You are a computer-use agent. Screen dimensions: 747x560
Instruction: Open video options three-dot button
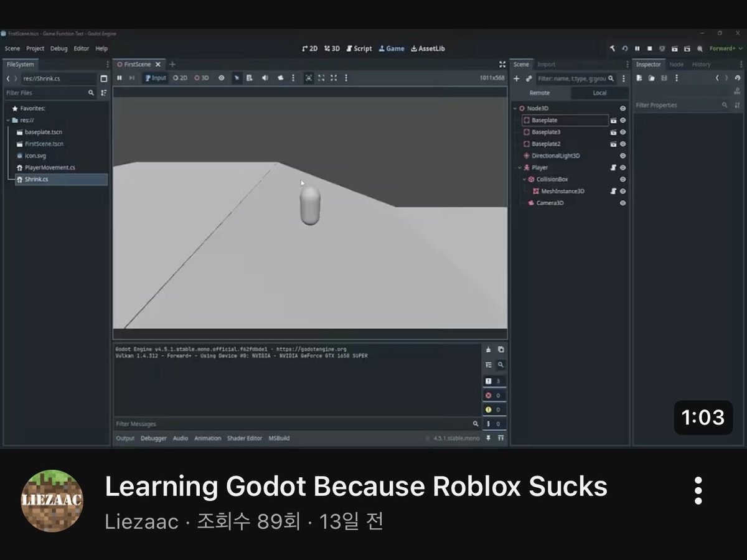(698, 490)
